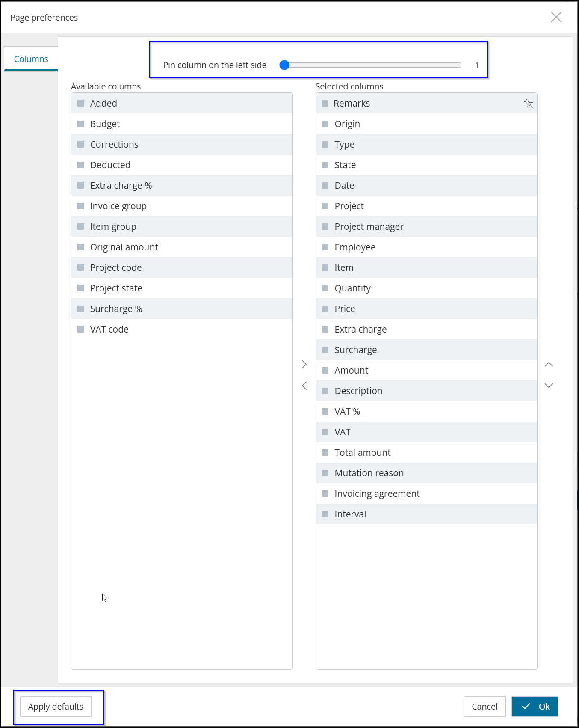The image size is (579, 728).
Task: Click the pin icon on Remarks row
Action: (529, 104)
